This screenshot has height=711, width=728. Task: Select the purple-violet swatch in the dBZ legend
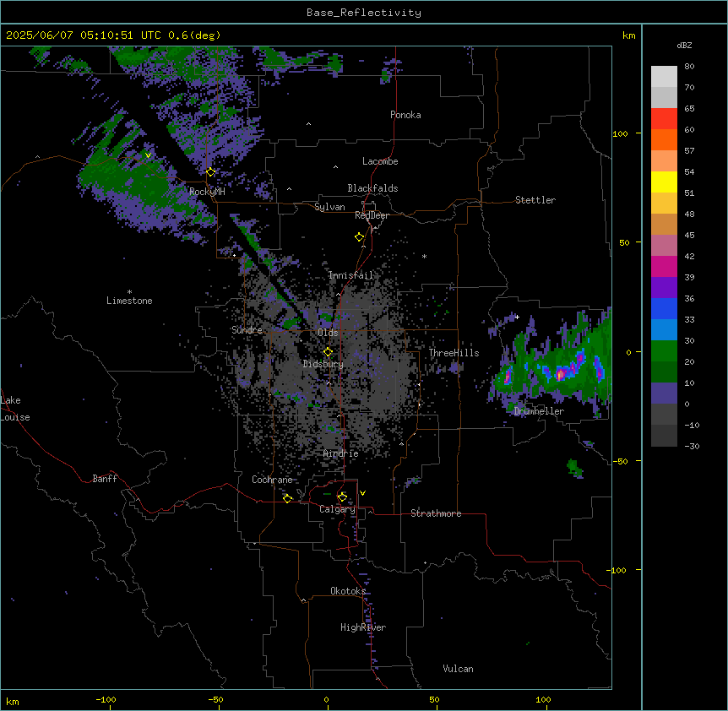click(664, 288)
